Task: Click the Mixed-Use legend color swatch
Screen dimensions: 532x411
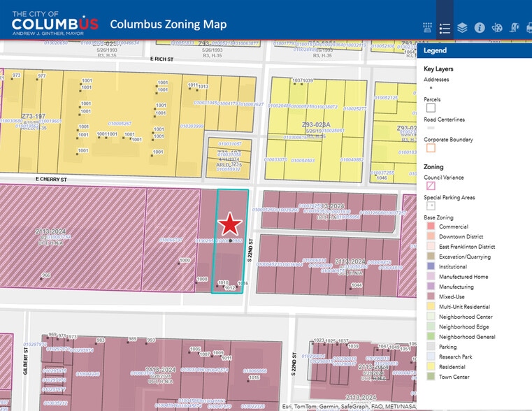Action: (x=431, y=296)
